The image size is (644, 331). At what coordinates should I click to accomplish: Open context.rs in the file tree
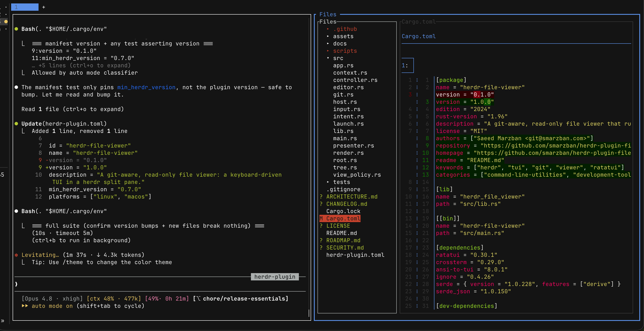(350, 73)
